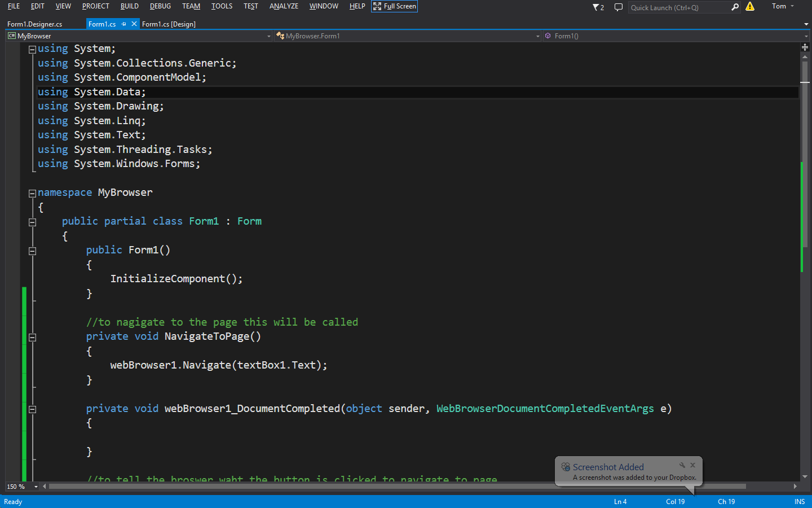
Task: Click 'WebBrowserDocumentCompletedEventArgs' type name
Action: point(545,409)
